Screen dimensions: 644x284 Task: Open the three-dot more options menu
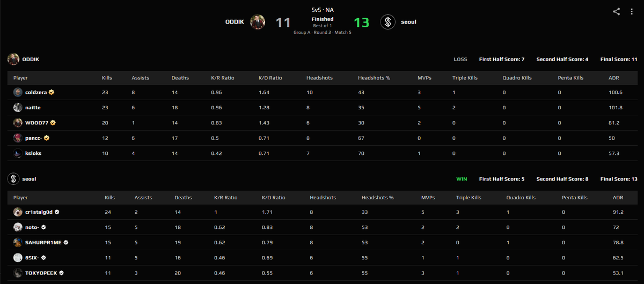tap(632, 11)
